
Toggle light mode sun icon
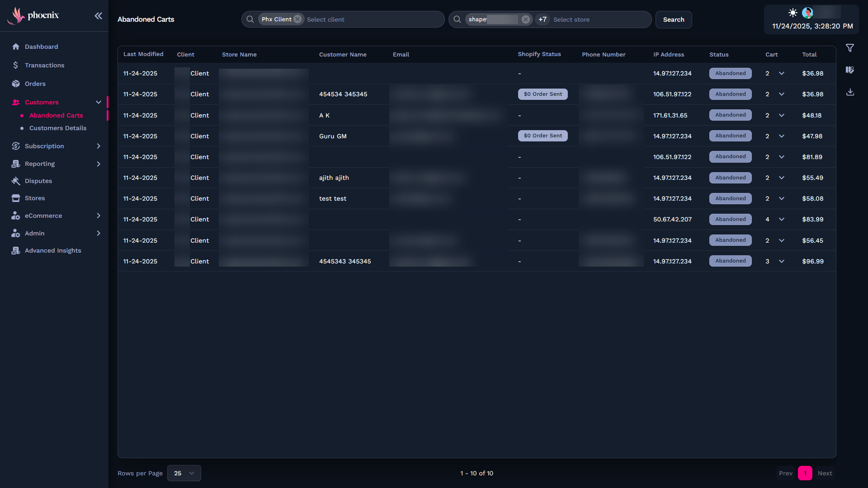[x=793, y=13]
